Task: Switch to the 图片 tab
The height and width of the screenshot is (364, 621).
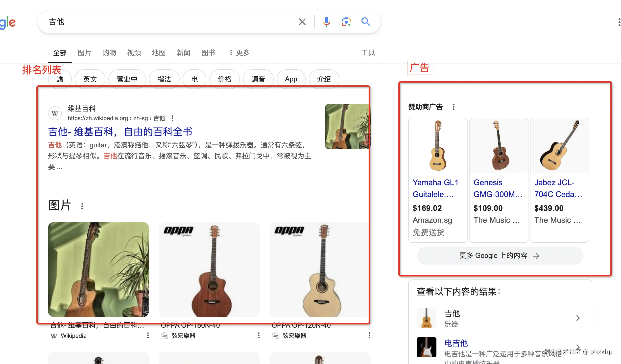Action: click(x=84, y=53)
